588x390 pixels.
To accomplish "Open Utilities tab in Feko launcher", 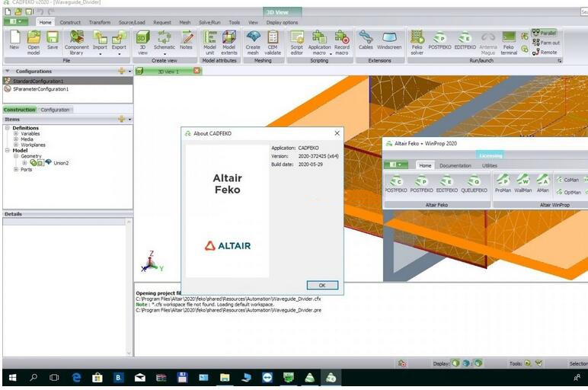I will (x=490, y=166).
